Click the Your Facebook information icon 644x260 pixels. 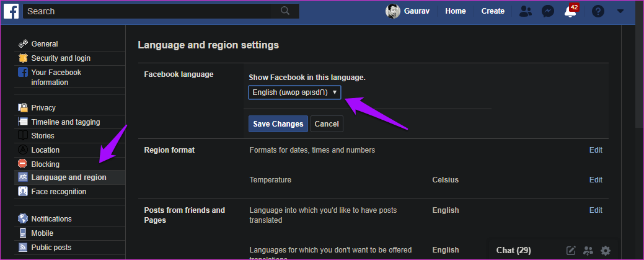[x=23, y=73]
